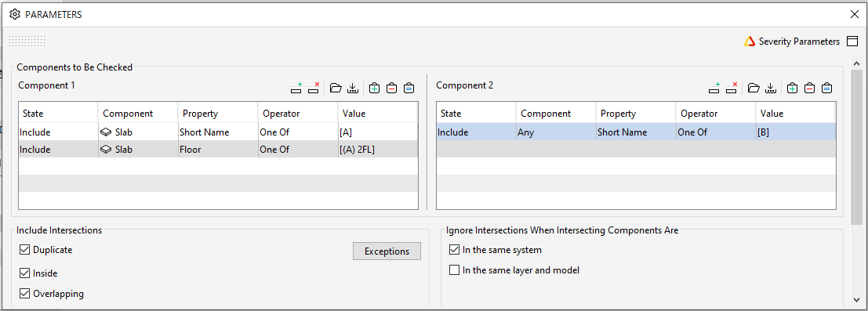Click the State column header in Component 2
The image size is (868, 311).
click(476, 113)
